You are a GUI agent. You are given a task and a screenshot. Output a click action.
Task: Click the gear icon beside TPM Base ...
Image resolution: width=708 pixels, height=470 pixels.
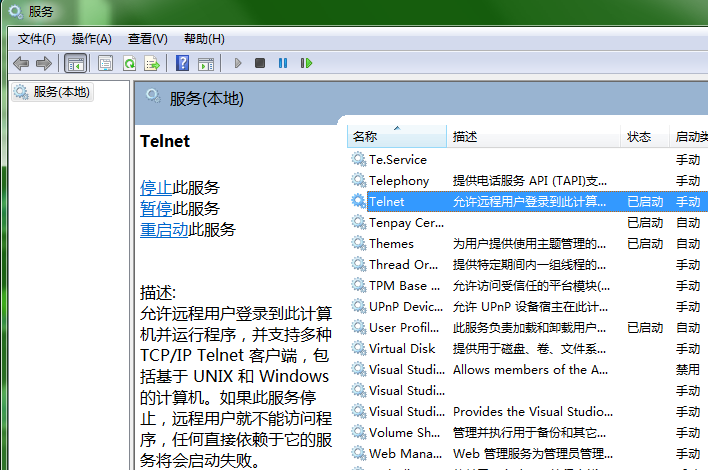click(359, 285)
